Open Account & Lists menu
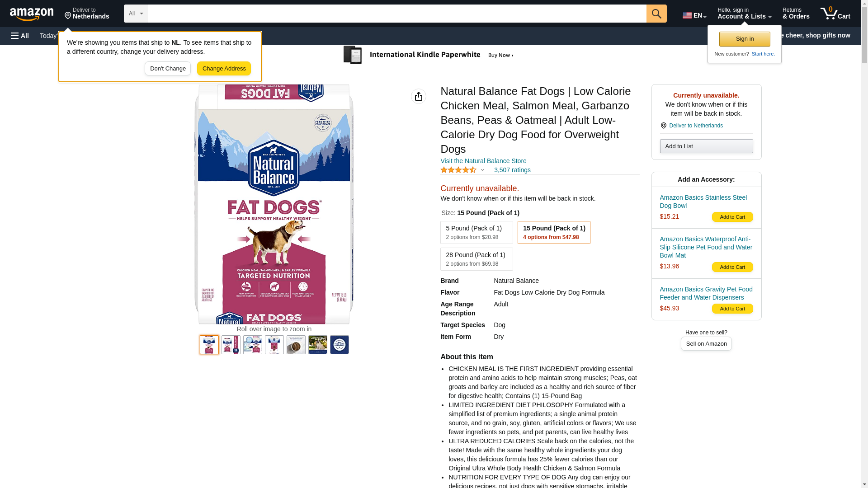 tap(744, 14)
